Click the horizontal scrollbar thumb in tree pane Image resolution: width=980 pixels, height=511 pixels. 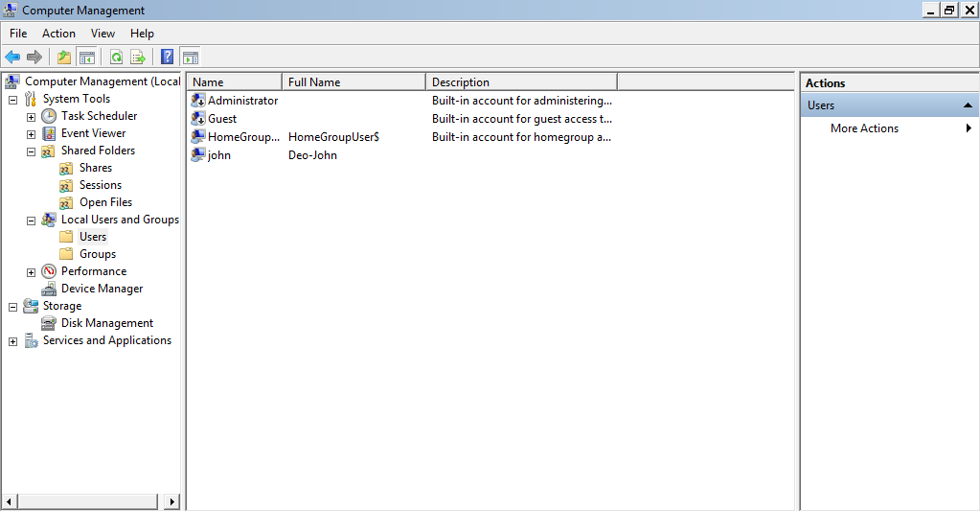[x=87, y=501]
